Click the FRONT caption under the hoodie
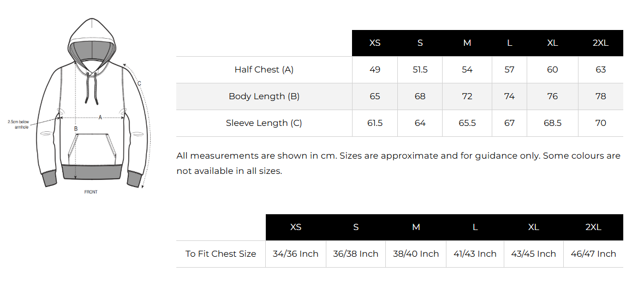This screenshot has width=644, height=284. [91, 192]
